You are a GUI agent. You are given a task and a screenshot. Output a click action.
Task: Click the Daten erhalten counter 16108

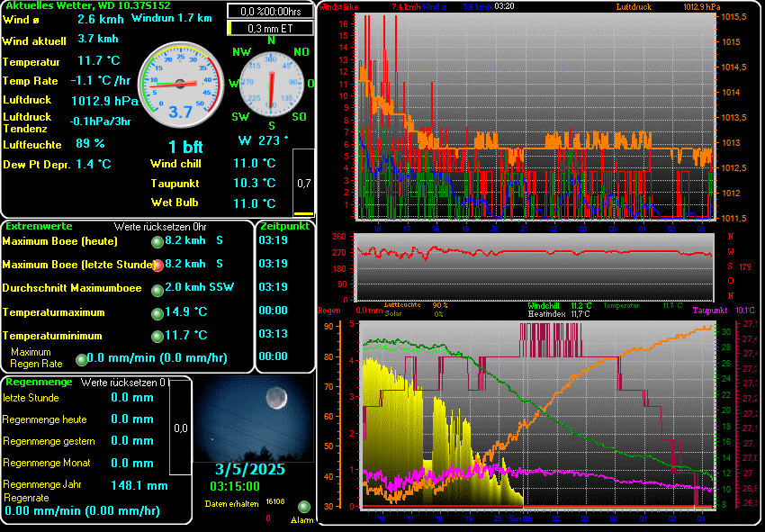(x=275, y=501)
